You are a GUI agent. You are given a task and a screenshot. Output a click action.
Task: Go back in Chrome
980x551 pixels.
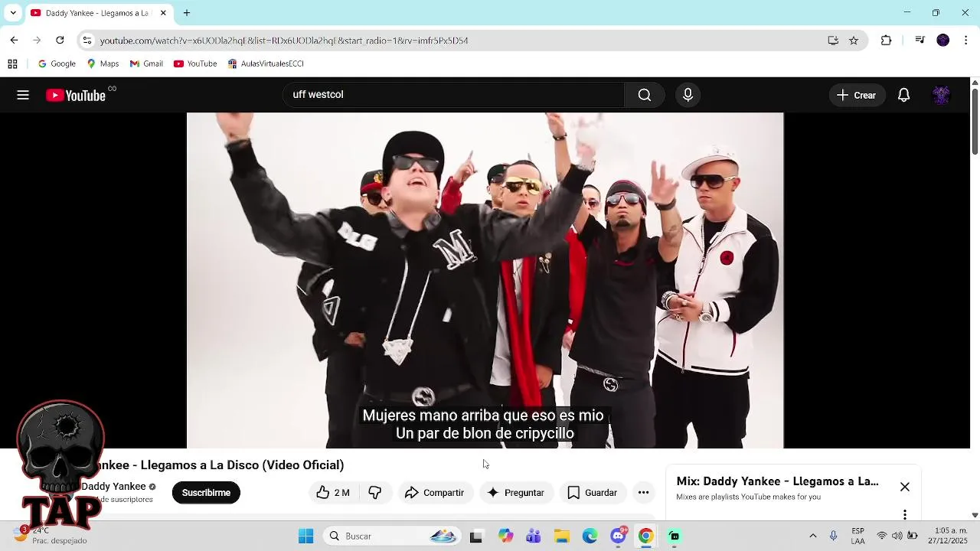click(14, 40)
